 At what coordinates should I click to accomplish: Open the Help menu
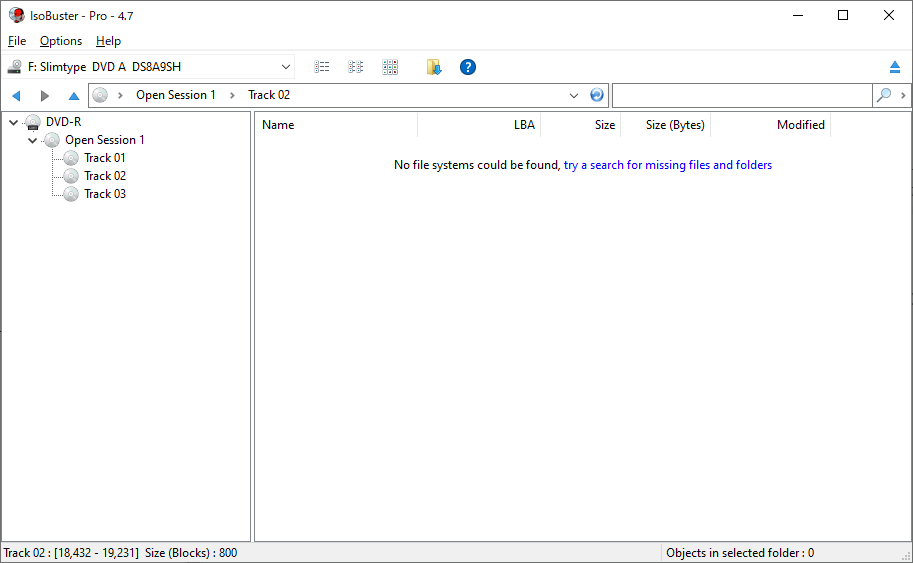(108, 41)
